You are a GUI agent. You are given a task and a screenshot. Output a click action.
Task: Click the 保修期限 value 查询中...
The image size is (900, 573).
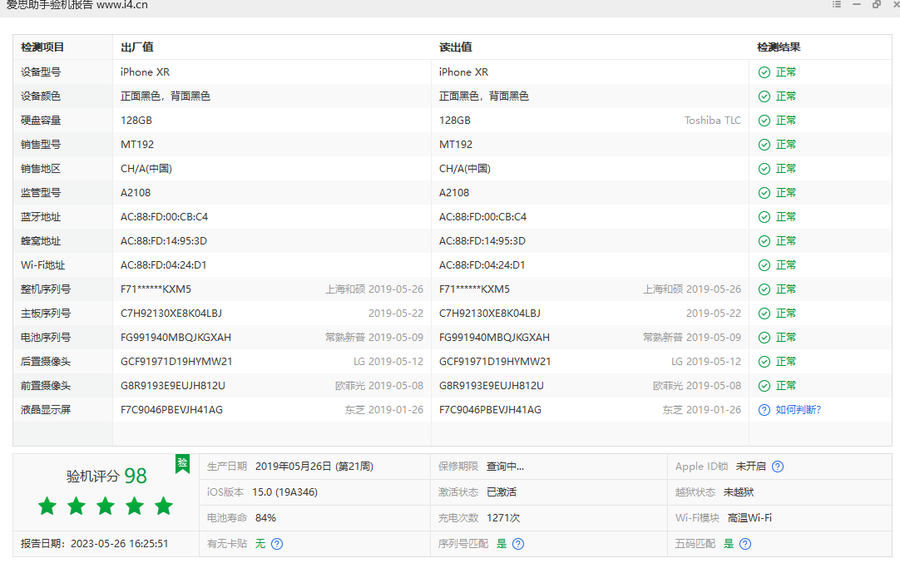click(505, 466)
